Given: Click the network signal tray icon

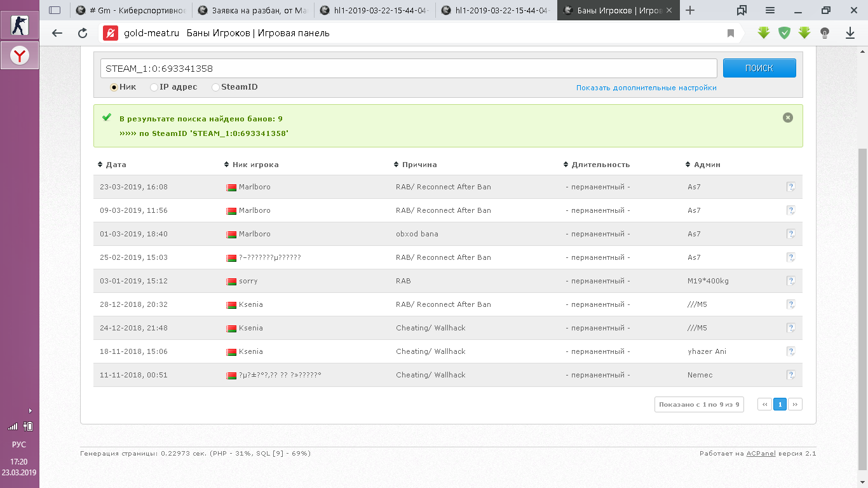Looking at the screenshot, I should (x=13, y=426).
